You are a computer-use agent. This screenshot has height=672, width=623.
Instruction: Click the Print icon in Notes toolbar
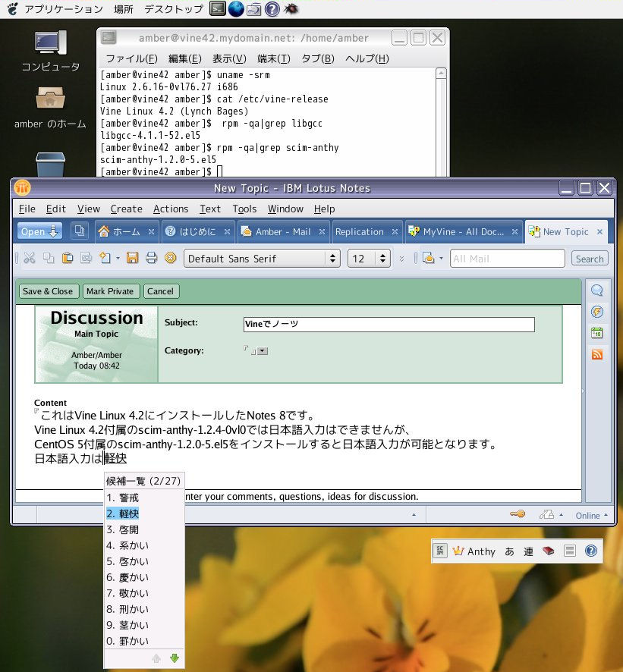151,259
